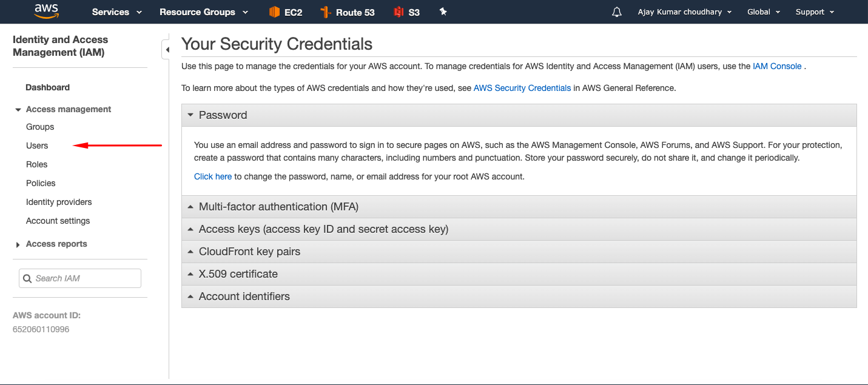Open Users in the sidebar
Screen dimensions: 868x385
(37, 146)
